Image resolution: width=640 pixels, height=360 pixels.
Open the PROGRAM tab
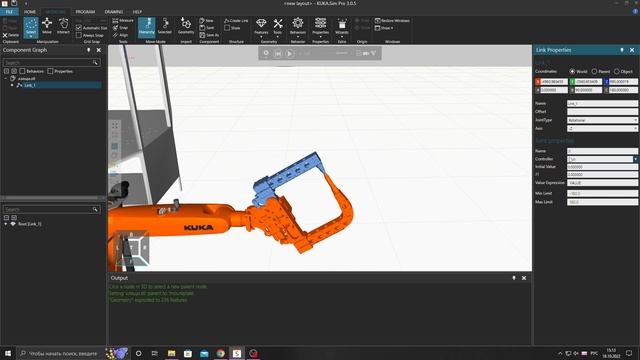85,12
